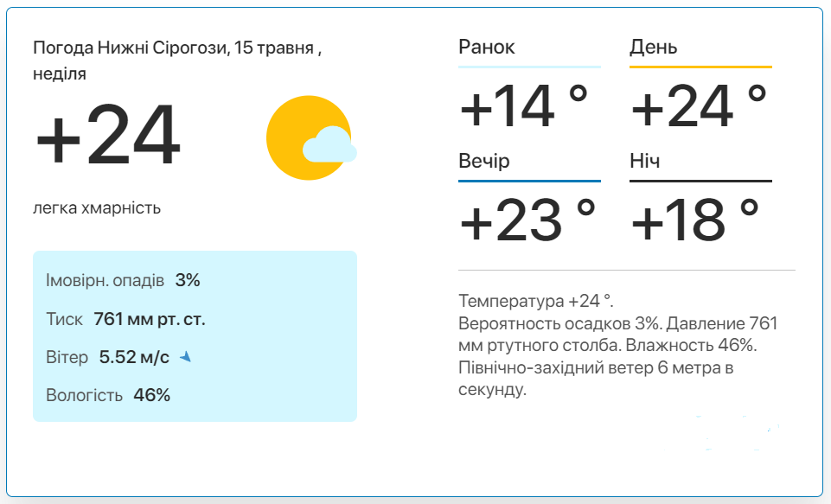Select the День temperature heading
Viewport: 831px width, 504px height.
pyautogui.click(x=653, y=48)
